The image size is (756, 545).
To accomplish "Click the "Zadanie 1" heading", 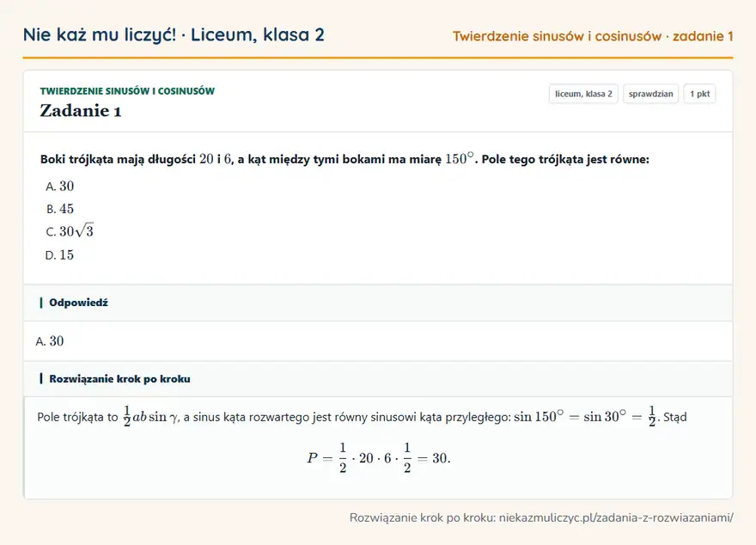I will pyautogui.click(x=81, y=111).
